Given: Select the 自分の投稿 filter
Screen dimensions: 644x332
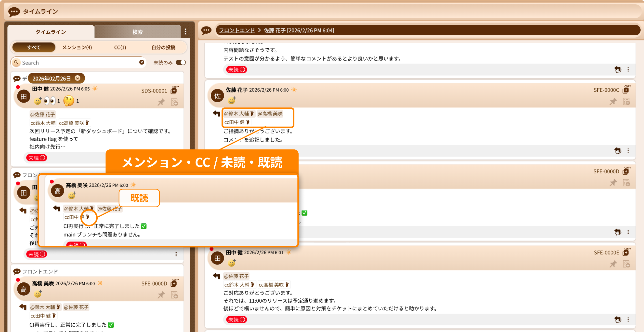Looking at the screenshot, I should pyautogui.click(x=163, y=47).
